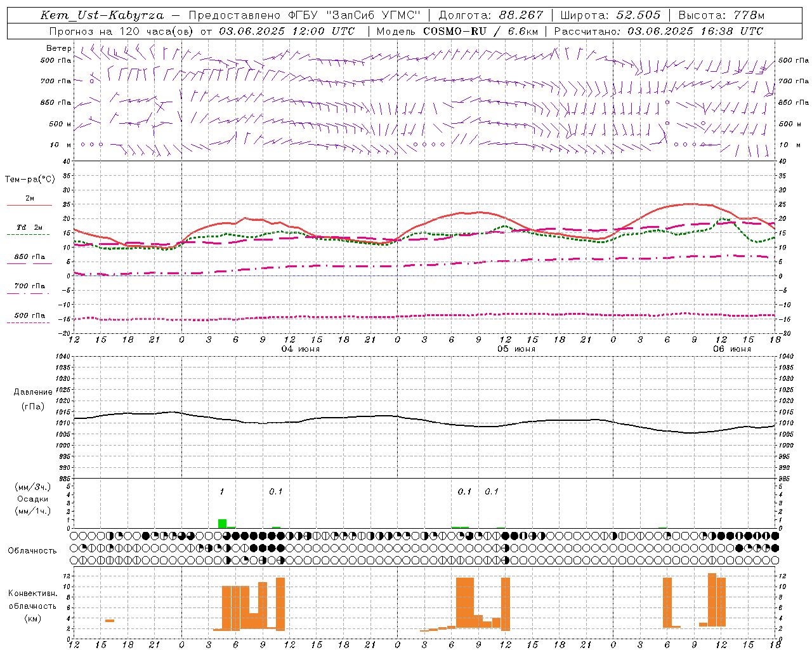Click the '(мм/3ч.)' precipitation unit label
The image size is (812, 650).
33,487
